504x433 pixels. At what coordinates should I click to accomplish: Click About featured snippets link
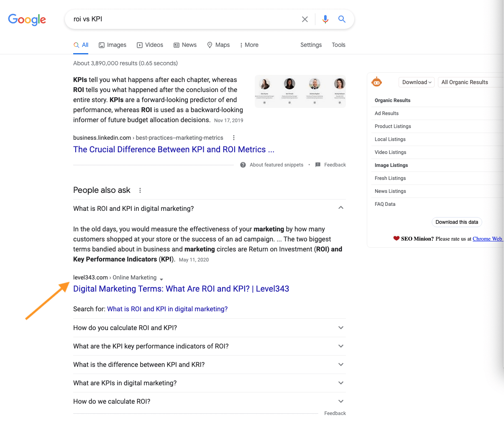276,165
